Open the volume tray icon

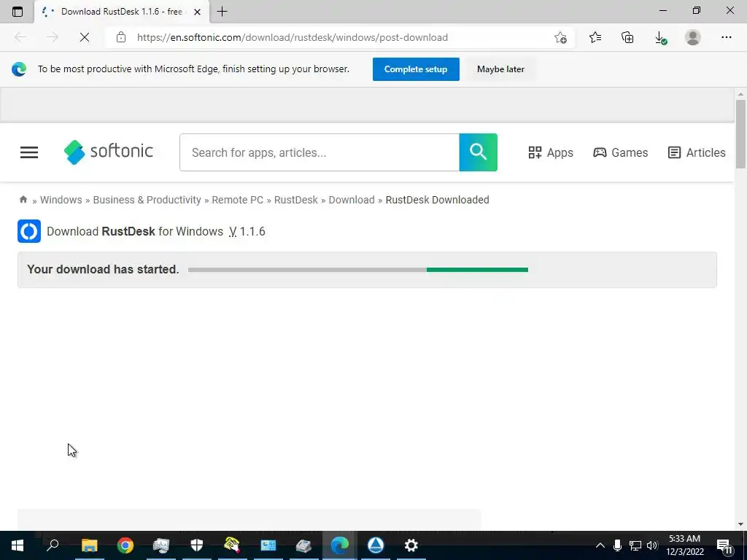pos(651,545)
